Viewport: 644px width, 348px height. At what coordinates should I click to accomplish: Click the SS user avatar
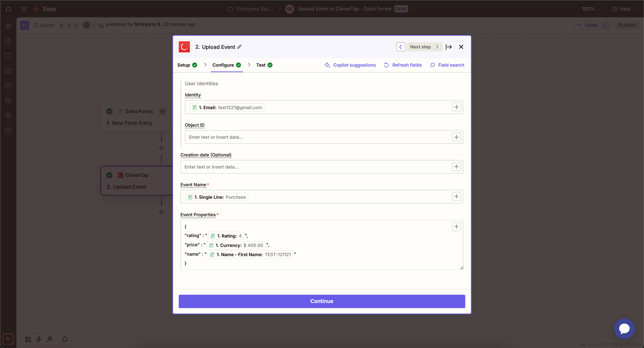point(290,9)
